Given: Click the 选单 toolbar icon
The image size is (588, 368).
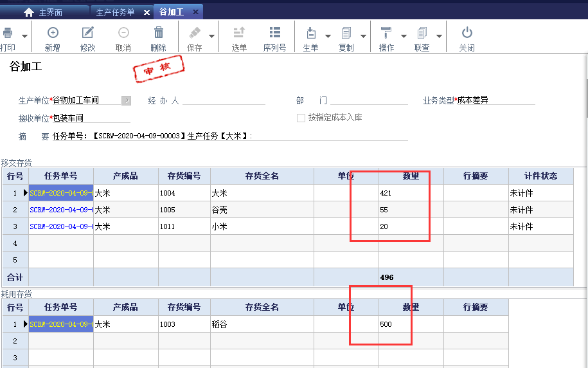Looking at the screenshot, I should tap(239, 33).
